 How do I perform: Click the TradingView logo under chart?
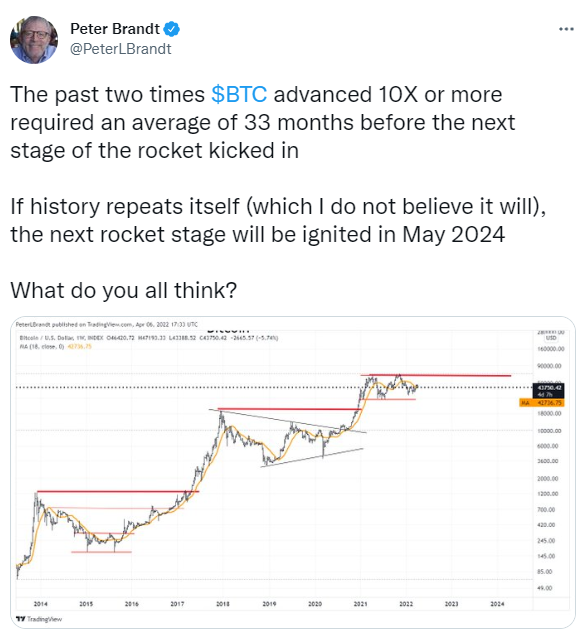(x=39, y=619)
